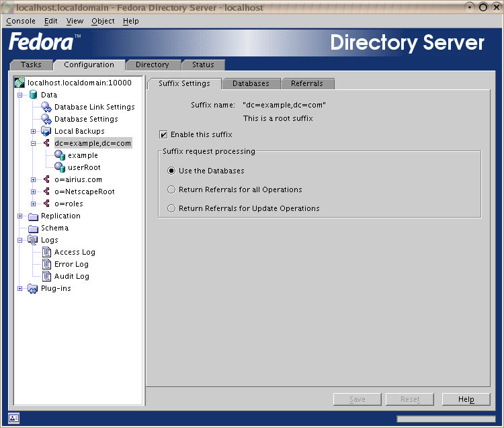Click the o=roles suffix icon
Viewport: 504px width, 428px height.
click(46, 204)
